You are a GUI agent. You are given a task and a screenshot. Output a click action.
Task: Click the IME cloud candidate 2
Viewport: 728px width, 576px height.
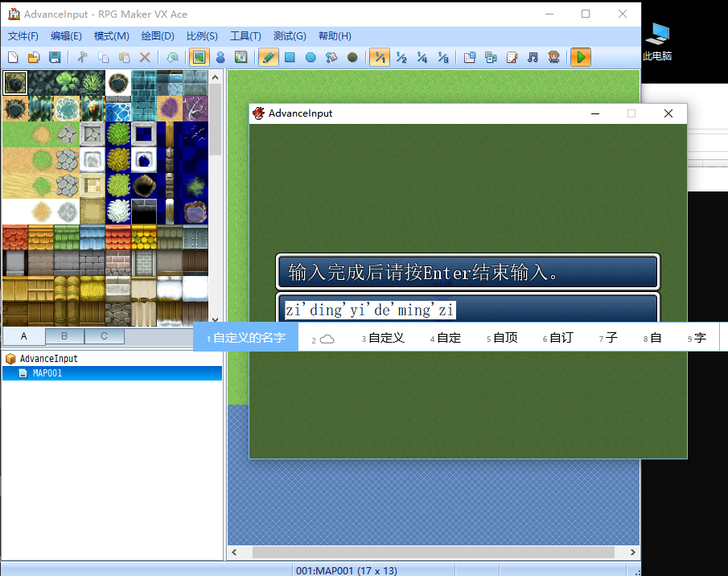(323, 339)
